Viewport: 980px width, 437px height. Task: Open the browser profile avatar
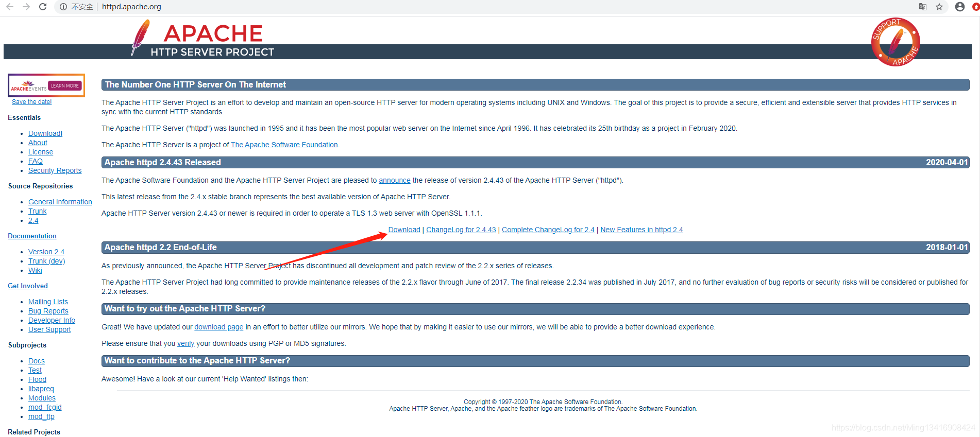(960, 7)
